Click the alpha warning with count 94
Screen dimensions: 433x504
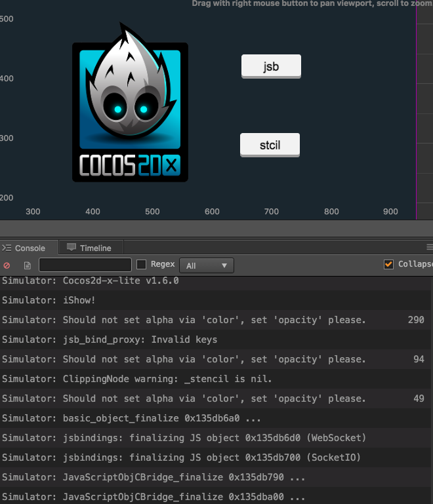click(216, 359)
